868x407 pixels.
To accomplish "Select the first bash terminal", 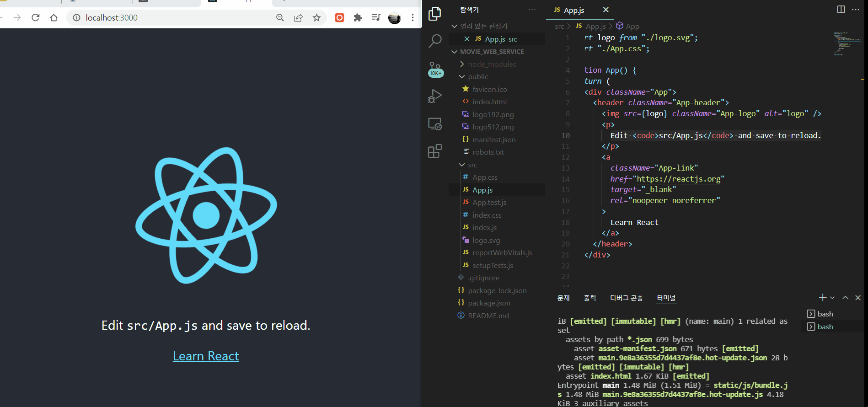I will pyautogui.click(x=820, y=314).
